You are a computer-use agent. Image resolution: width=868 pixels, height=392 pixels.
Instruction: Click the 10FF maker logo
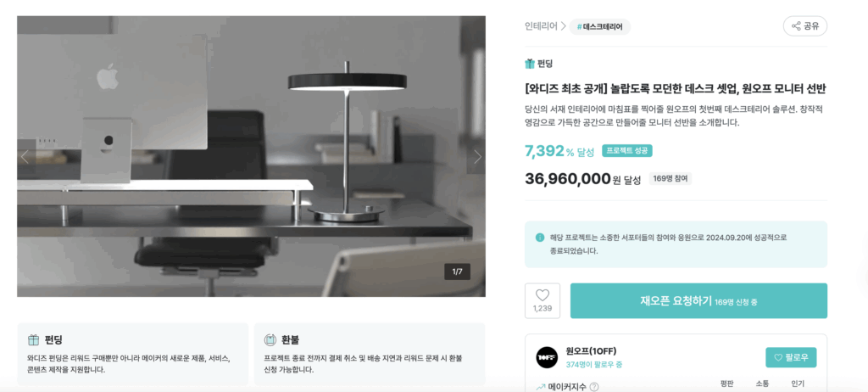coord(547,357)
